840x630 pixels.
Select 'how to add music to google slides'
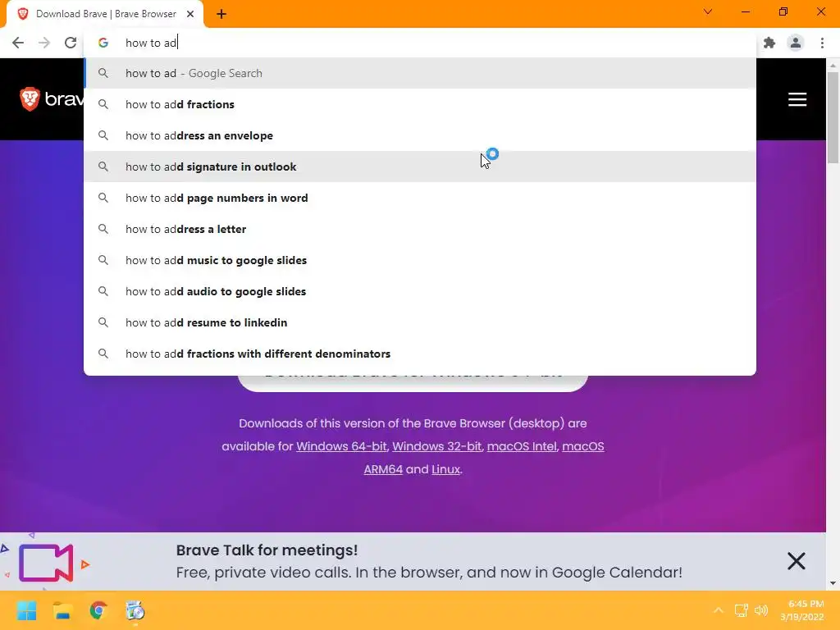[420, 260]
